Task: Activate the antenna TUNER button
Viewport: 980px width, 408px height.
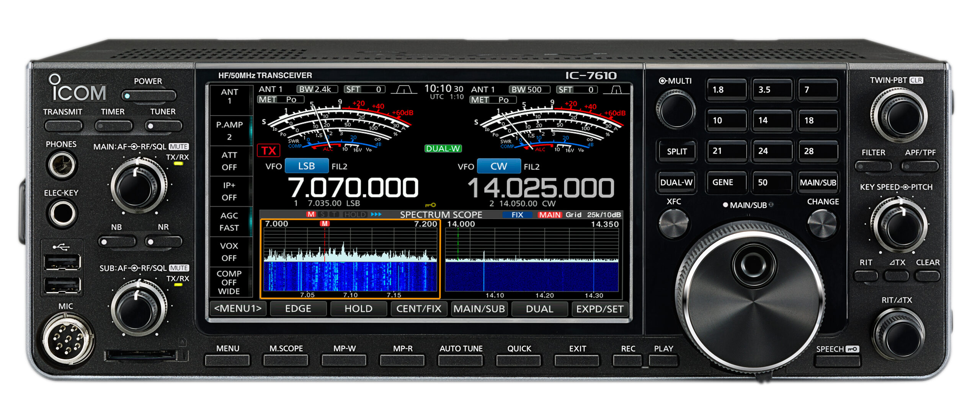Action: pyautogui.click(x=163, y=125)
